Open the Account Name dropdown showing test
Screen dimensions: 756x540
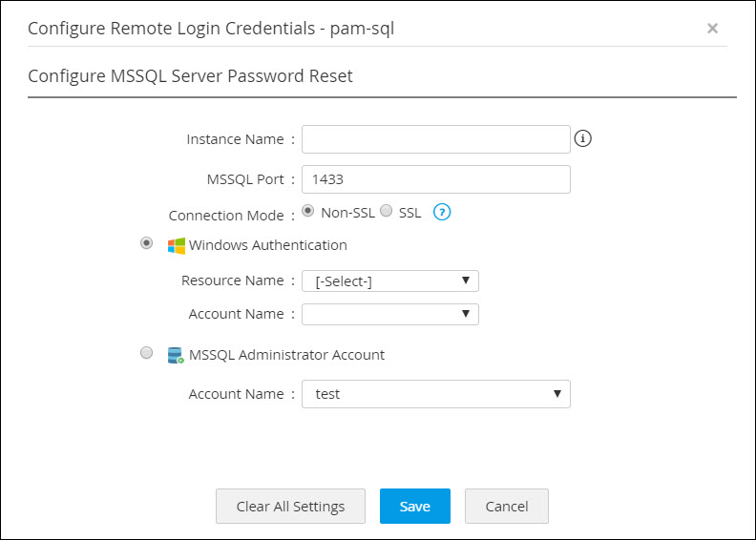pos(435,394)
